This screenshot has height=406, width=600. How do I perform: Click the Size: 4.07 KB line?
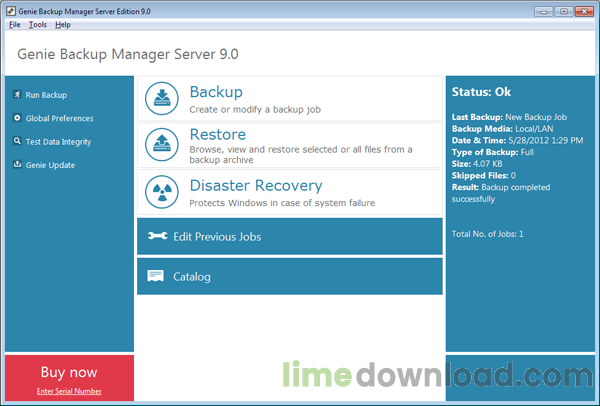pyautogui.click(x=477, y=164)
